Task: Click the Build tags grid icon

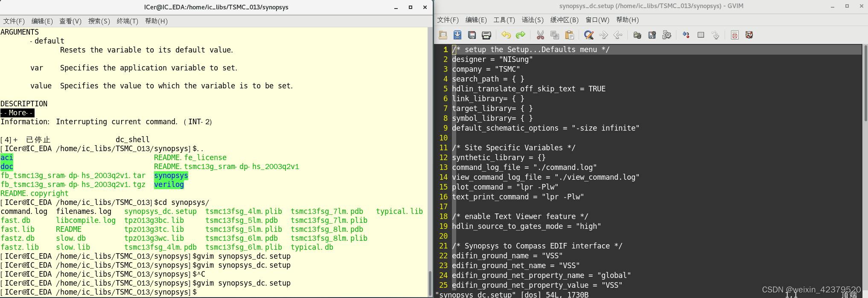Action: pos(701,35)
